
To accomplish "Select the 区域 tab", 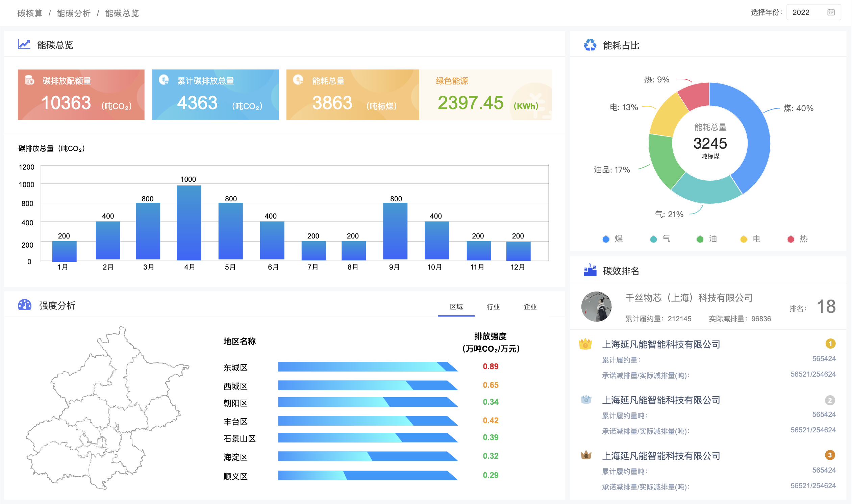I will tap(456, 307).
